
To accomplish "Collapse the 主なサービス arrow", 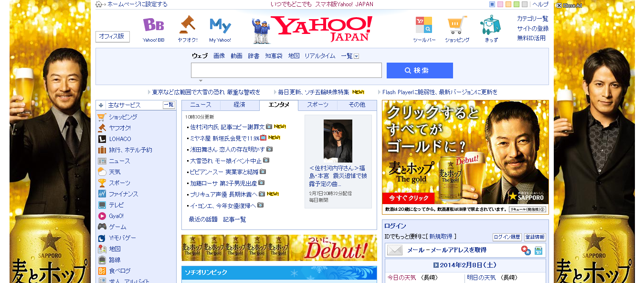I will [101, 105].
